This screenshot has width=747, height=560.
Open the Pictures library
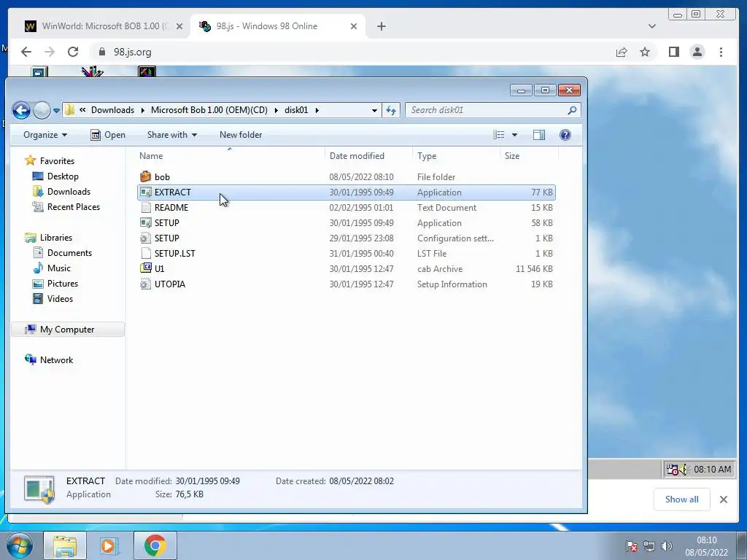(63, 284)
